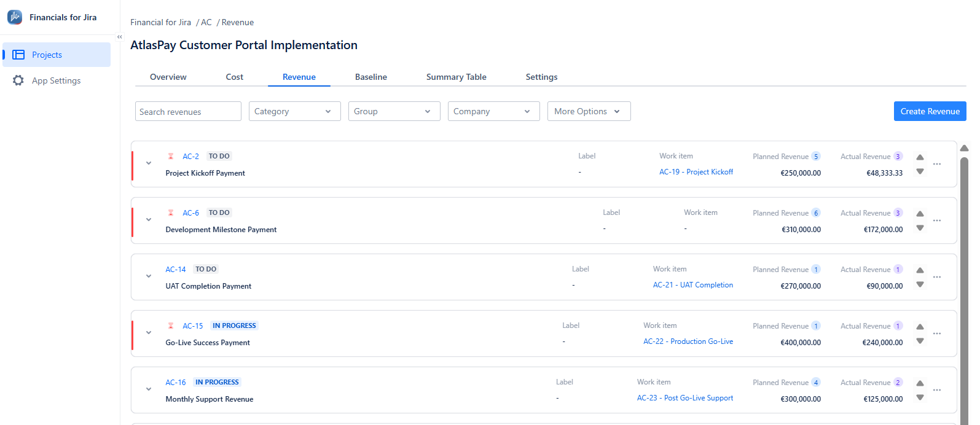This screenshot has width=980, height=425.
Task: Open more actions for AC-16 row
Action: pyautogui.click(x=937, y=390)
